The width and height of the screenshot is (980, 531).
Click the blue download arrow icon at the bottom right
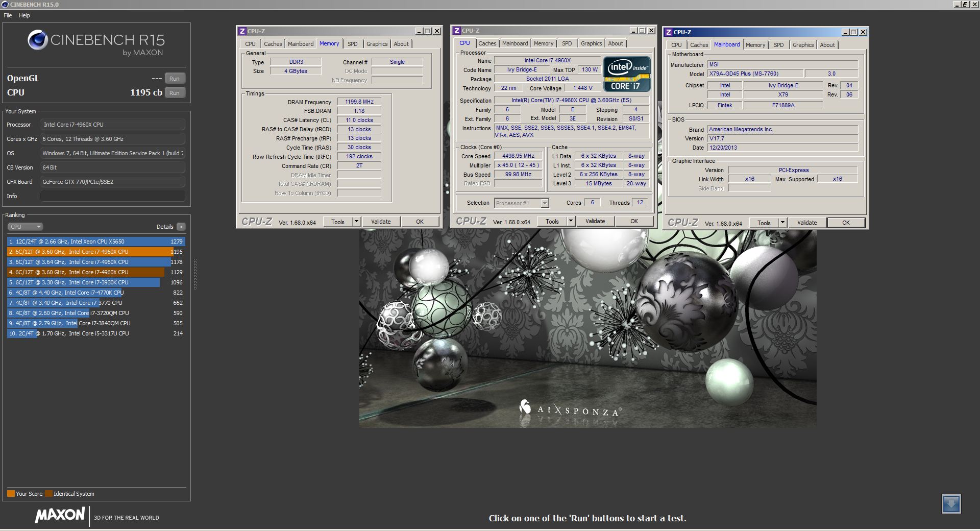point(951,504)
